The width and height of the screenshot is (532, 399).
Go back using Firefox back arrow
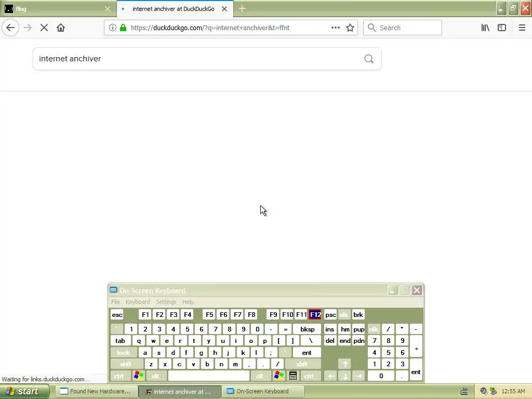point(10,28)
